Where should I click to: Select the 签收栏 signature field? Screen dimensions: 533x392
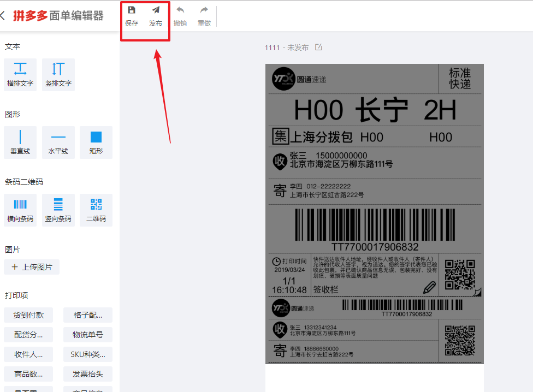325,290
